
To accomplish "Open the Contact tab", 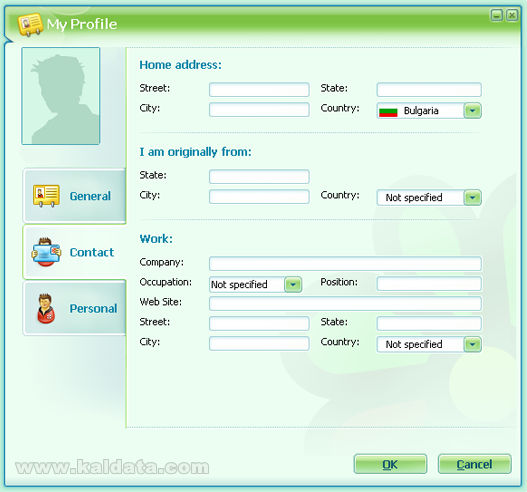I will [74, 252].
